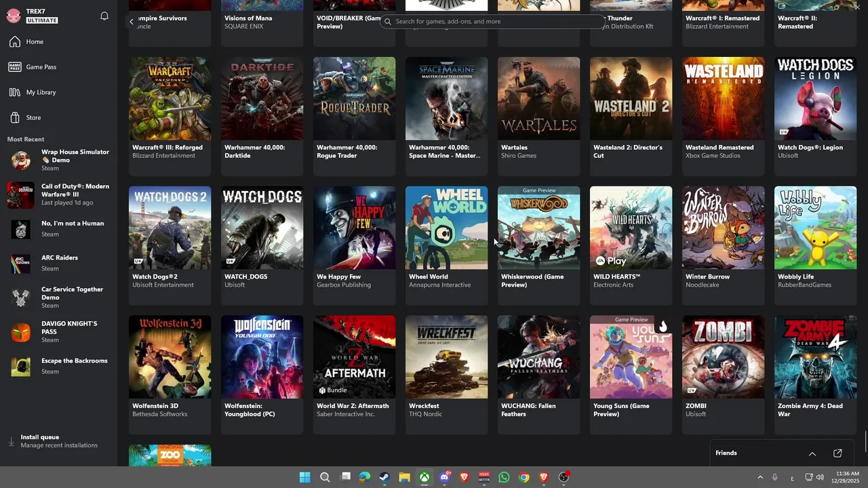The image size is (868, 488).
Task: Go back with the left arrow
Action: [132, 22]
